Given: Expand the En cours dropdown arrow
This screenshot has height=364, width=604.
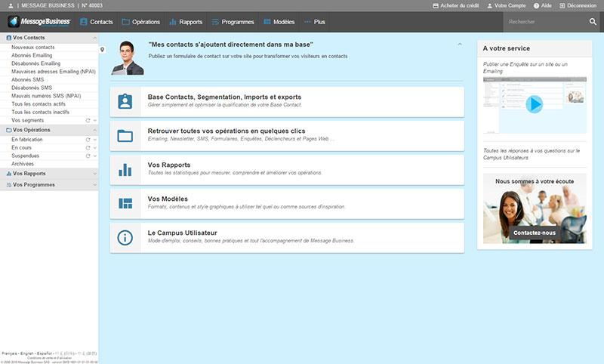Looking at the screenshot, I should pos(95,148).
